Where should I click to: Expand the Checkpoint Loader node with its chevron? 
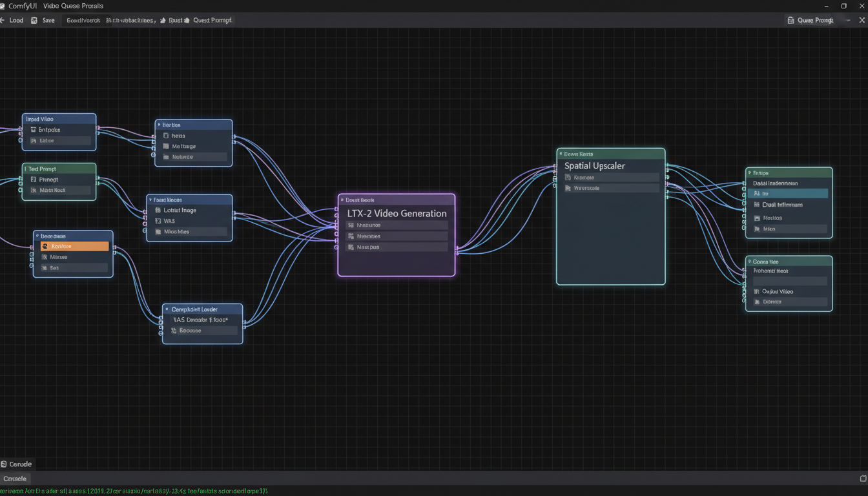tap(166, 309)
